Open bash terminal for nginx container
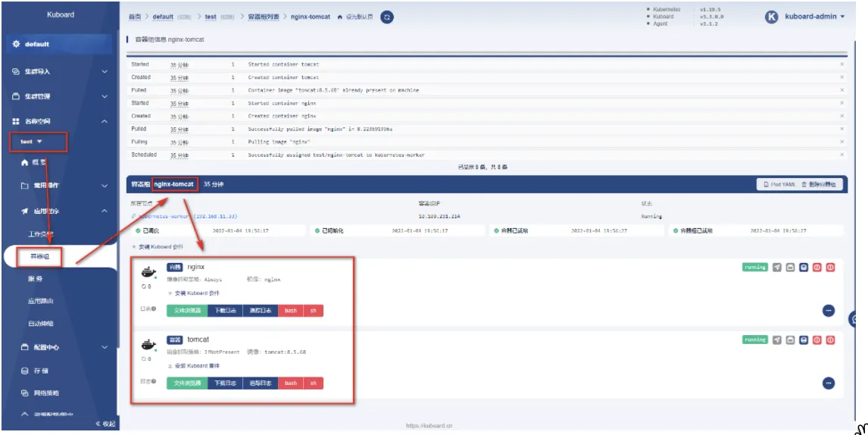The width and height of the screenshot is (868, 435). 291,311
